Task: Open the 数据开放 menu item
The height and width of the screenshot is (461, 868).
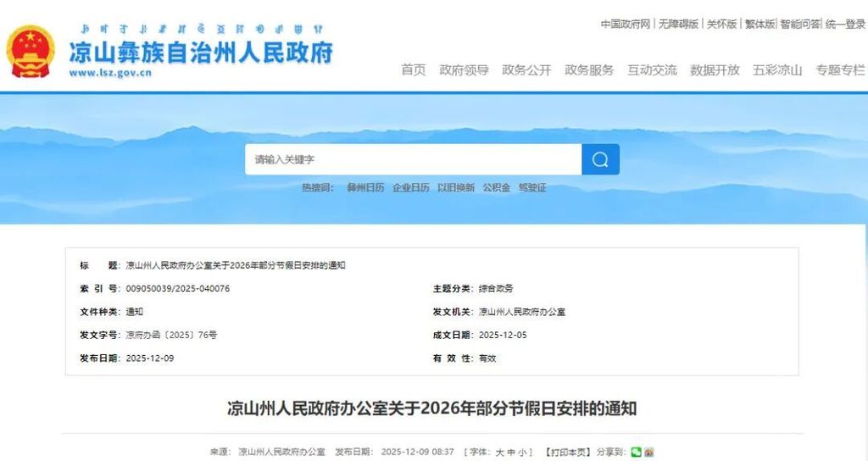Action: 715,70
